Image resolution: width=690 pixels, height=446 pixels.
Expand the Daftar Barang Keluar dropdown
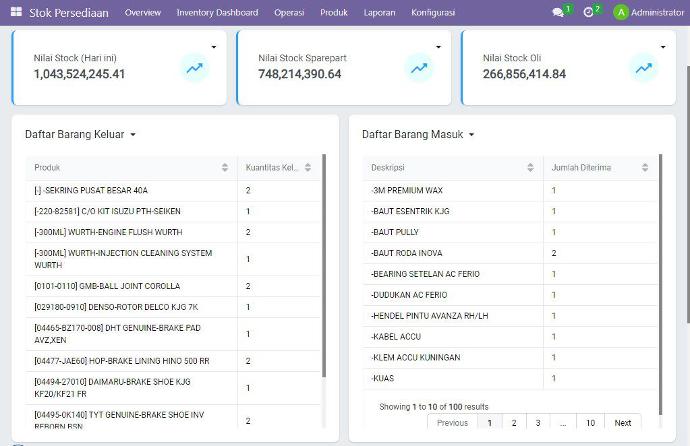coord(133,134)
